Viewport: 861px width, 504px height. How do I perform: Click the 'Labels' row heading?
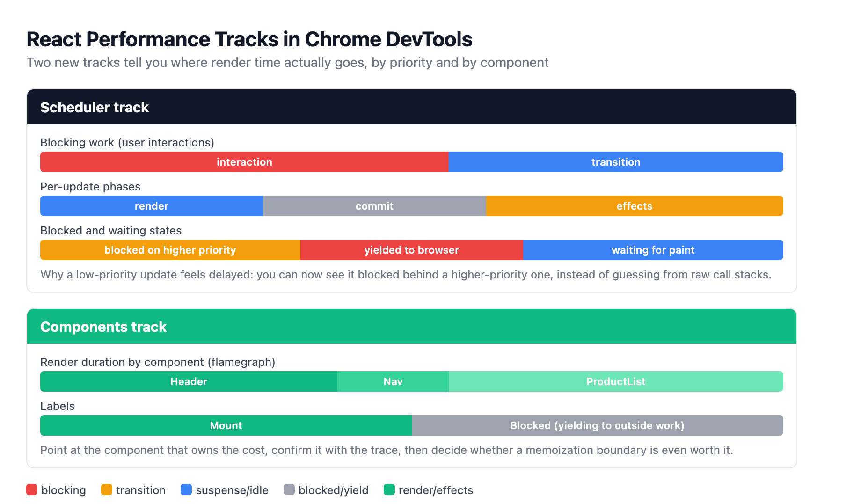pos(58,406)
